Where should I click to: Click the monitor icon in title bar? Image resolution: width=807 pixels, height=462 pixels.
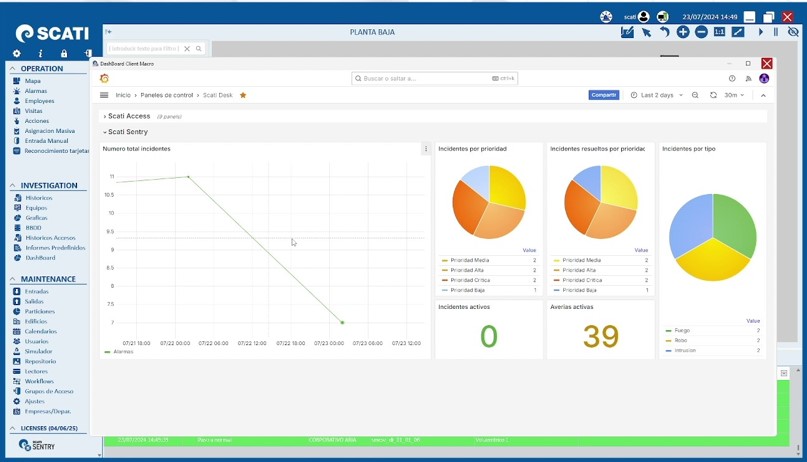(x=662, y=17)
